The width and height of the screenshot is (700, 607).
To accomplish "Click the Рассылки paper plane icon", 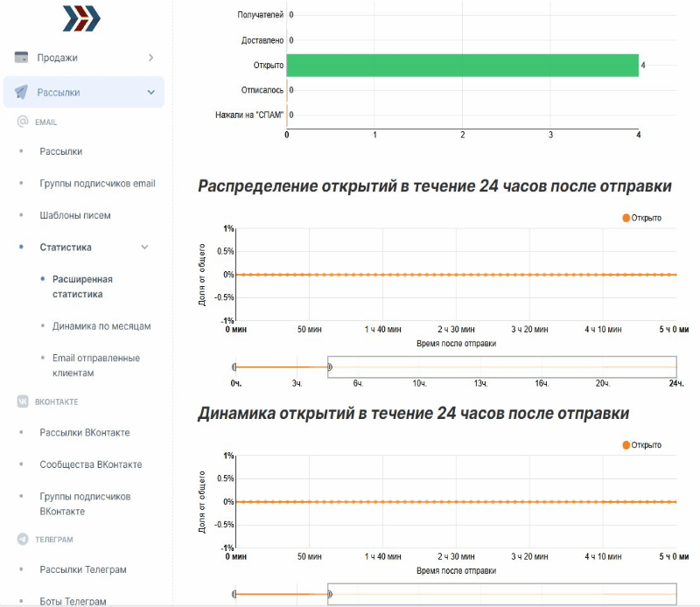I will coord(22,92).
